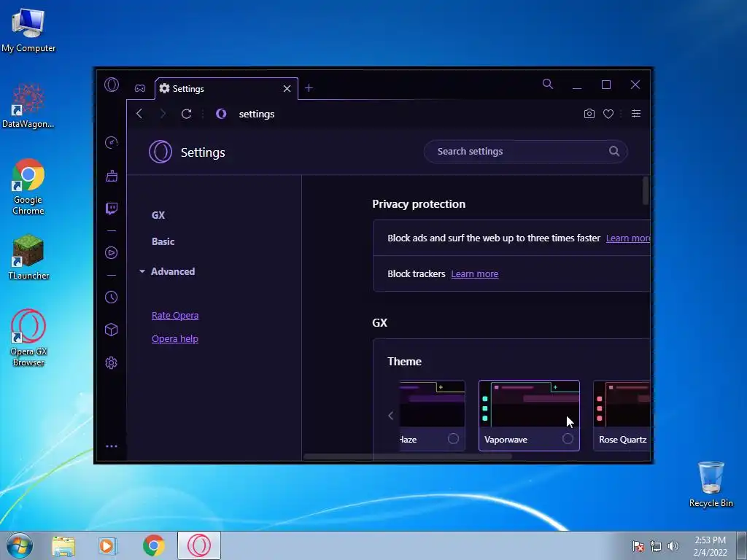Open GX Cleaner in the sidebar

112,176
